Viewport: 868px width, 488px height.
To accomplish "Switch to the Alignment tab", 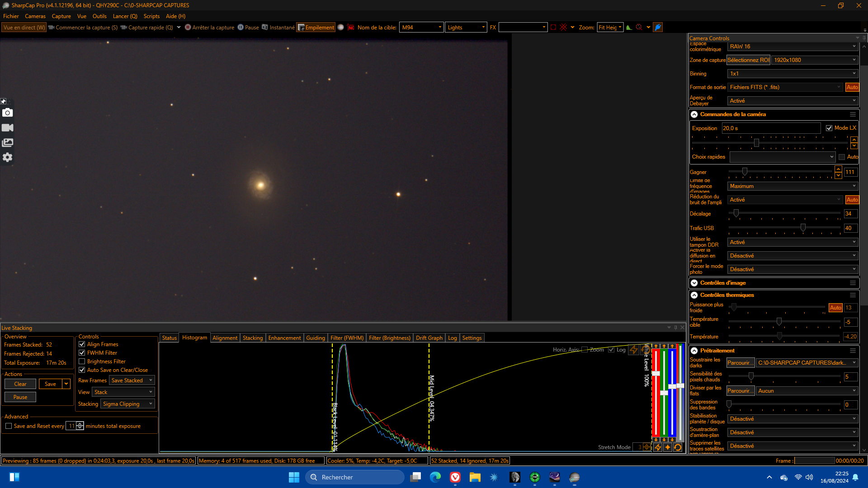I will (225, 338).
